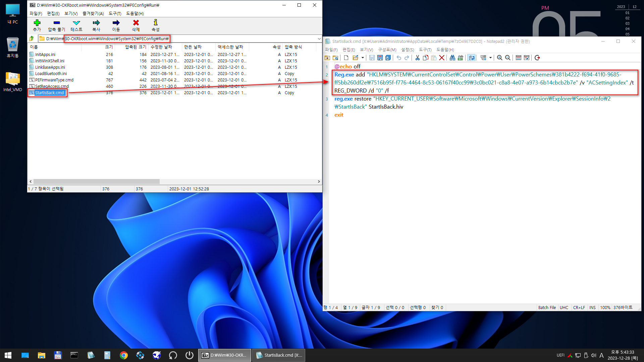
Task: Go up one folder level in 7-Zip
Action: pyautogui.click(x=32, y=39)
